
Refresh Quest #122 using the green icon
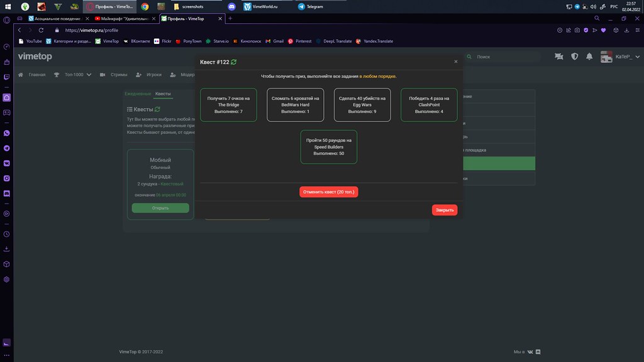point(234,62)
